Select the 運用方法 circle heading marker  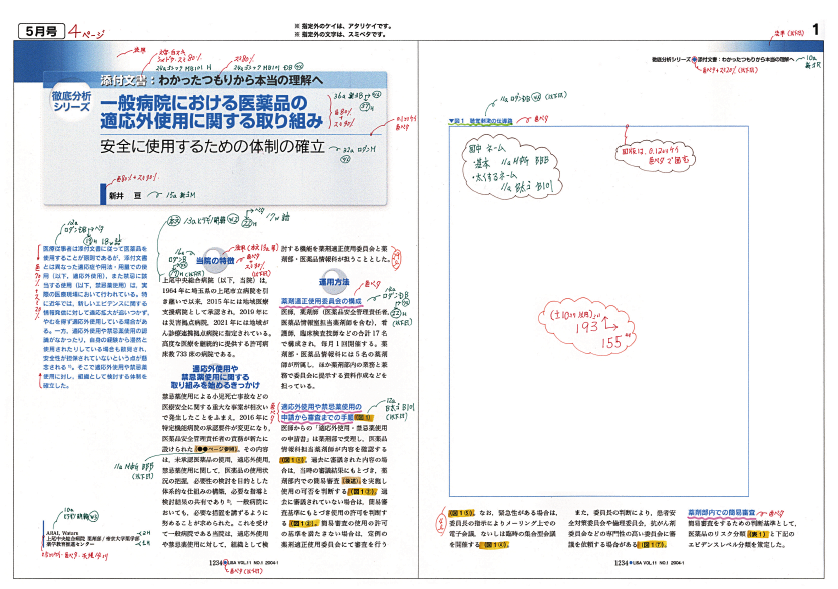[329, 283]
